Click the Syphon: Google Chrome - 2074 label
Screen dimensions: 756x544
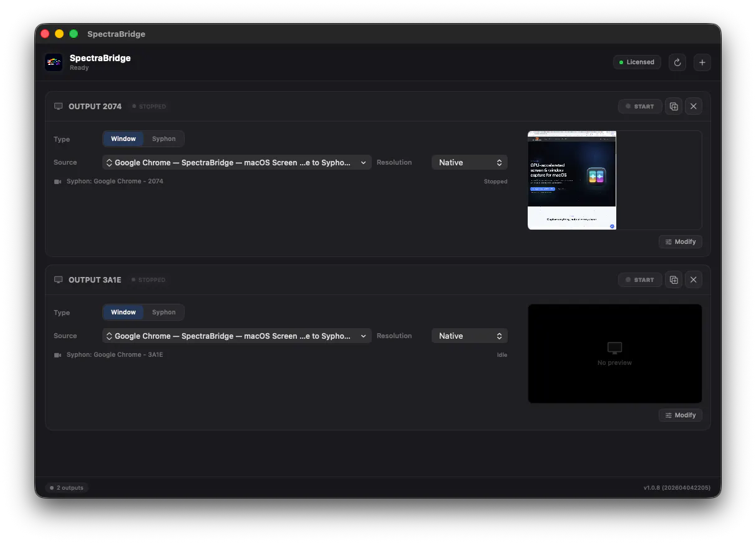(115, 182)
